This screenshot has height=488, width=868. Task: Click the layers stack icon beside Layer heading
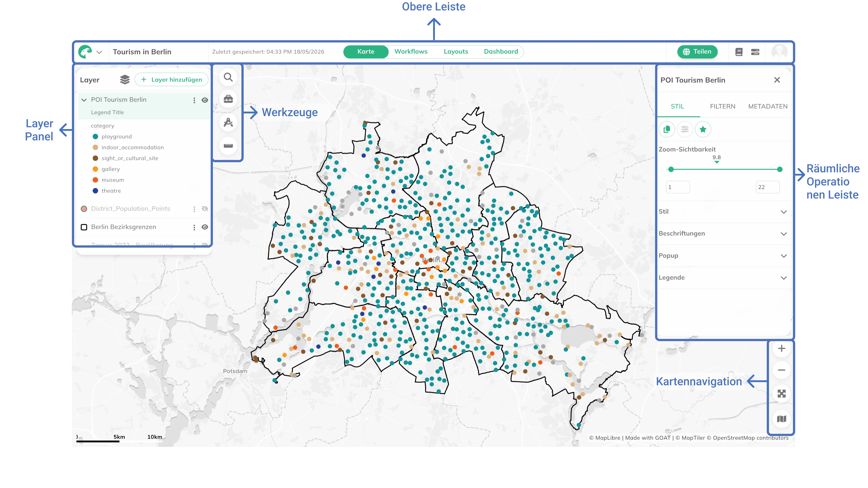pos(125,80)
